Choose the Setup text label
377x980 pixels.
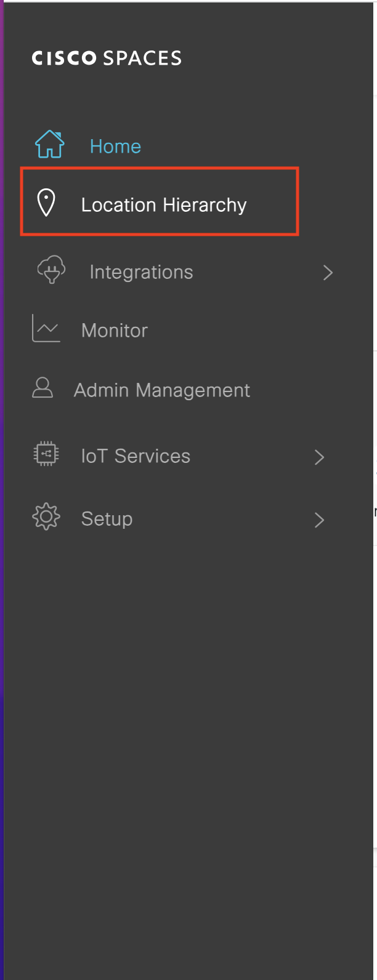(107, 519)
